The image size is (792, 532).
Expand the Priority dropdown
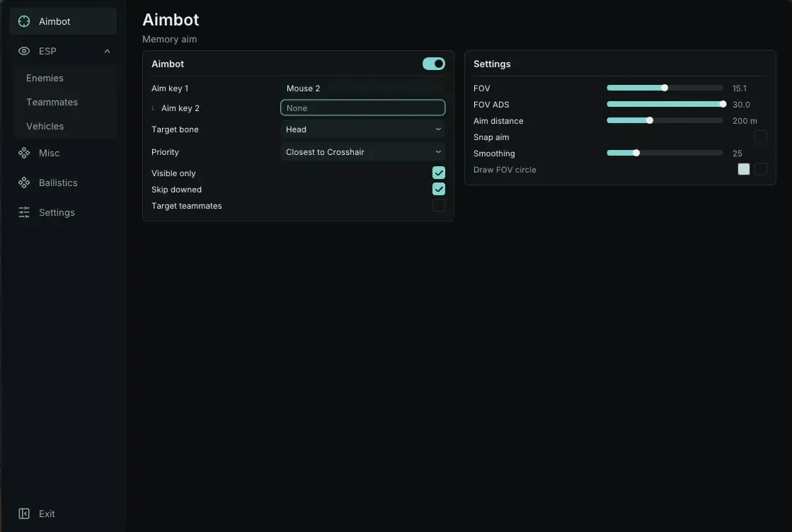[362, 152]
